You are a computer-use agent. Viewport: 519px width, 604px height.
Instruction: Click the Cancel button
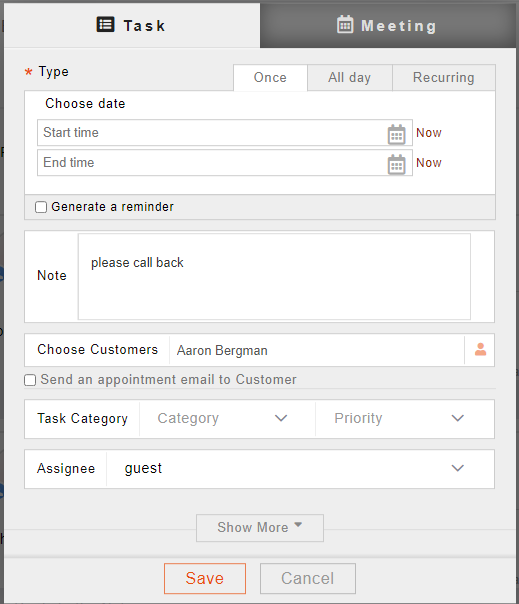pos(308,578)
